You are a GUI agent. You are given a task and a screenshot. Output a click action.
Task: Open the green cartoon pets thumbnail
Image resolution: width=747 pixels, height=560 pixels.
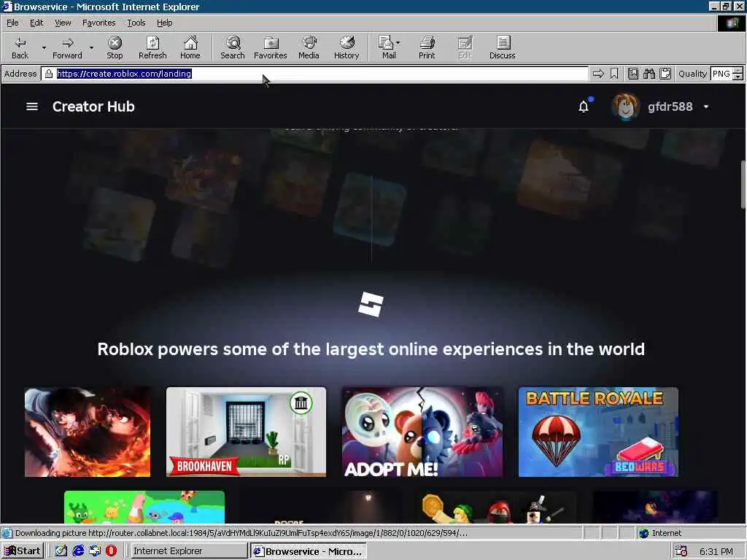click(144, 507)
